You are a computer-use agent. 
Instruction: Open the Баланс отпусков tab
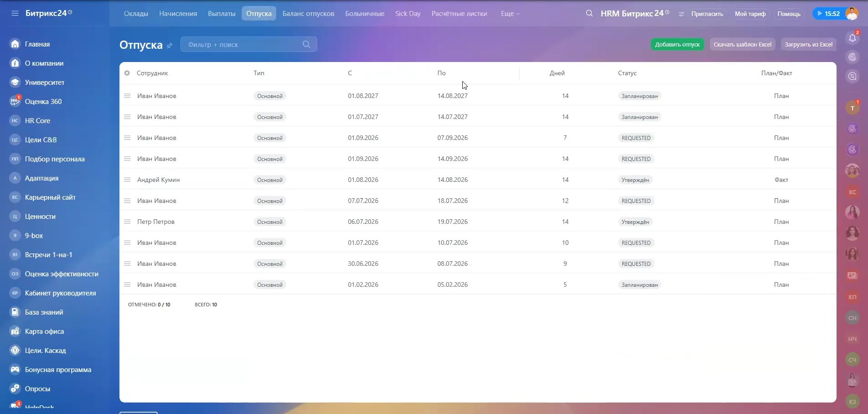pos(309,14)
